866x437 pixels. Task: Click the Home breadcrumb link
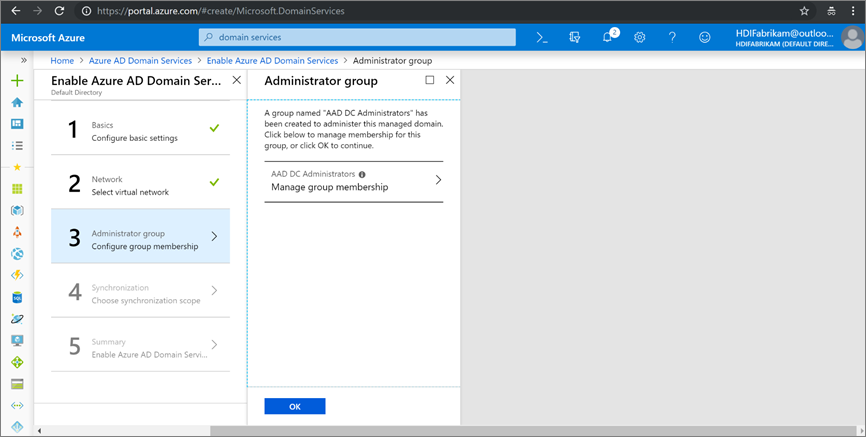pos(62,61)
